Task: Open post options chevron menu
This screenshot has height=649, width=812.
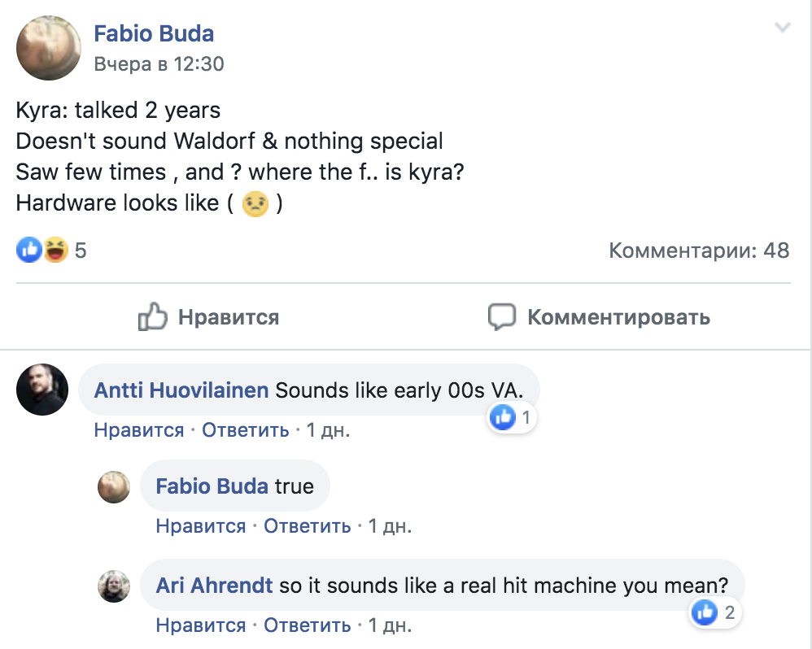Action: click(x=783, y=28)
